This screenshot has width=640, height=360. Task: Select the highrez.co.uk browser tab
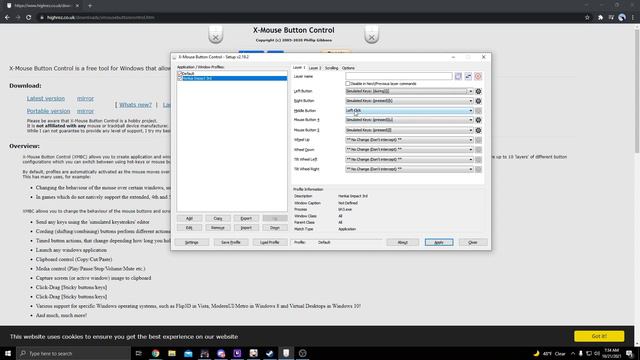(x=42, y=6)
